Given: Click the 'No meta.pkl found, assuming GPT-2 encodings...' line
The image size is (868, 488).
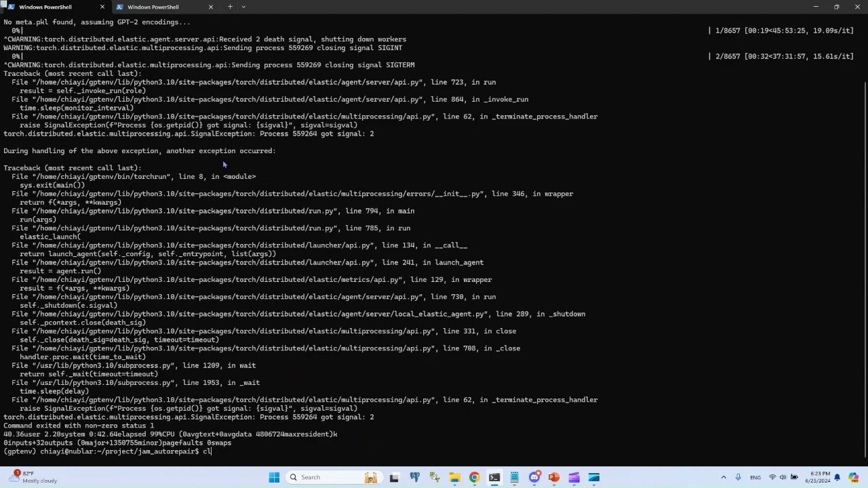Looking at the screenshot, I should click(x=97, y=22).
